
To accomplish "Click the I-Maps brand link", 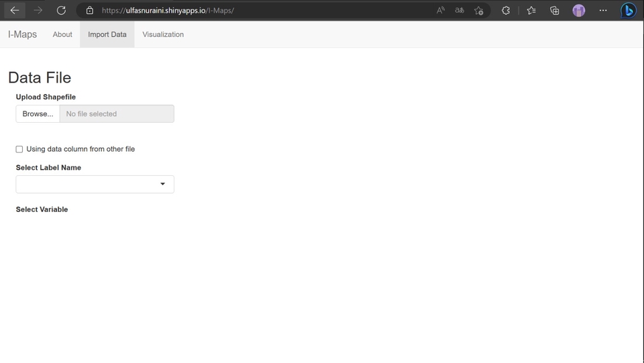I will pyautogui.click(x=23, y=34).
